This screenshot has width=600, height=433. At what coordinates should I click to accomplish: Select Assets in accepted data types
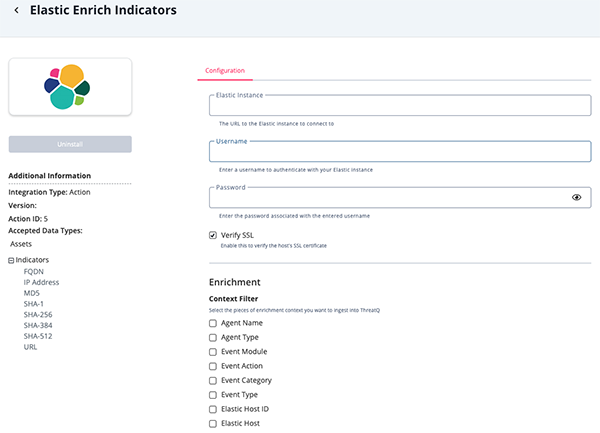[x=21, y=244]
